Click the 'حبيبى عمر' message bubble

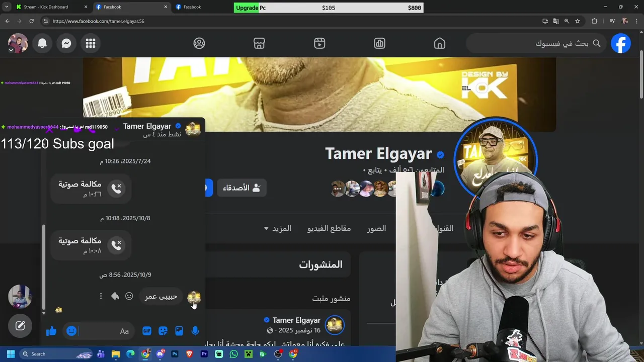tap(161, 296)
